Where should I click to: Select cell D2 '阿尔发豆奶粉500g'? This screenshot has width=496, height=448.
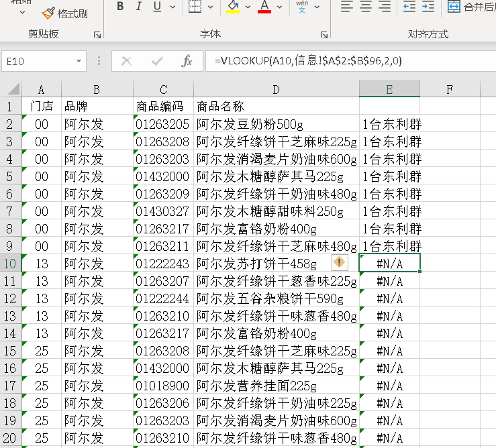click(x=276, y=124)
